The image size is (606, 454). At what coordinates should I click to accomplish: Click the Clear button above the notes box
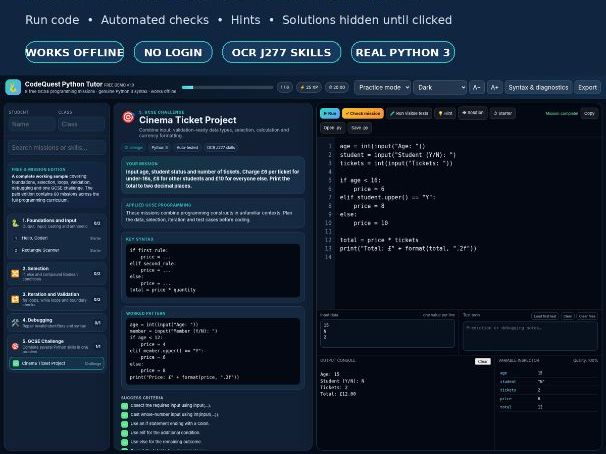pos(567,316)
